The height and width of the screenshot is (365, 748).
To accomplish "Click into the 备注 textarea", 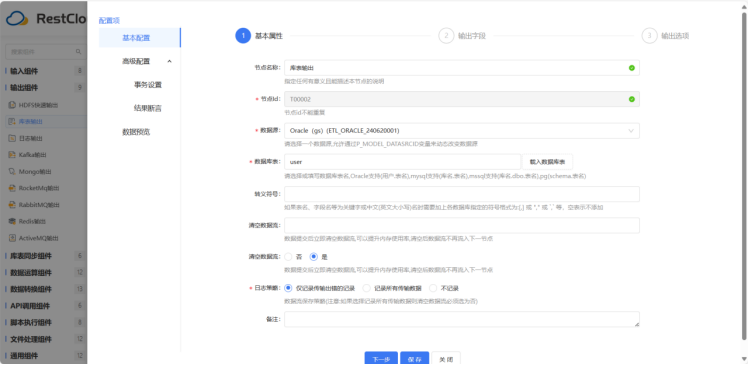I will tap(462, 319).
